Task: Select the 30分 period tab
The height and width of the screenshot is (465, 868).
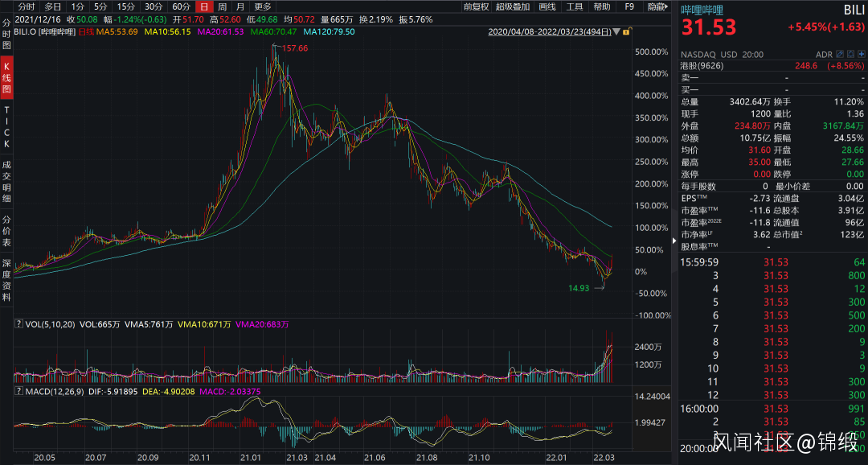Action: (154, 6)
